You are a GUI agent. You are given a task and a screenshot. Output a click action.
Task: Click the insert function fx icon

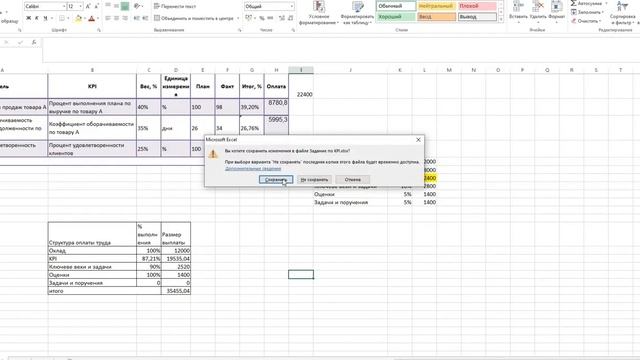pos(34,42)
